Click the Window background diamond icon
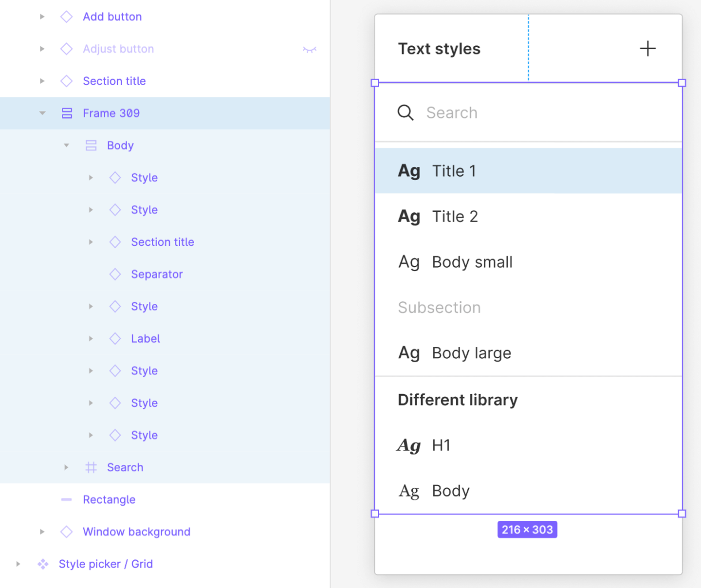This screenshot has width=701, height=588. [67, 532]
